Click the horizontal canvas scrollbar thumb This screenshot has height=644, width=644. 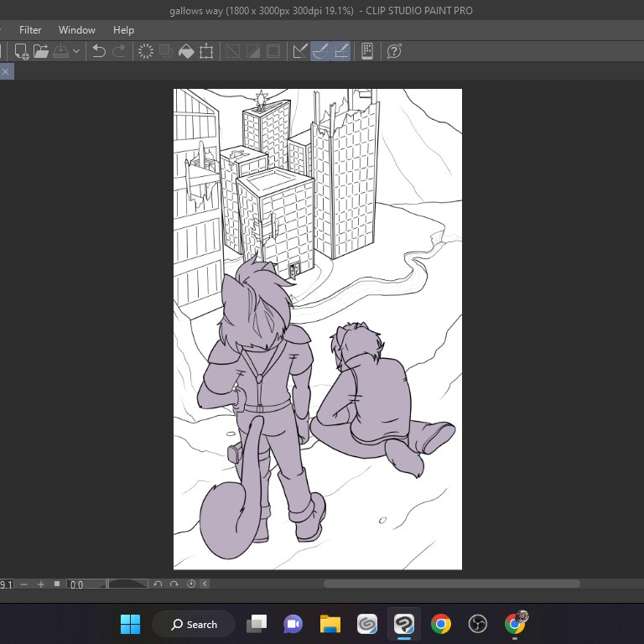[x=451, y=584]
